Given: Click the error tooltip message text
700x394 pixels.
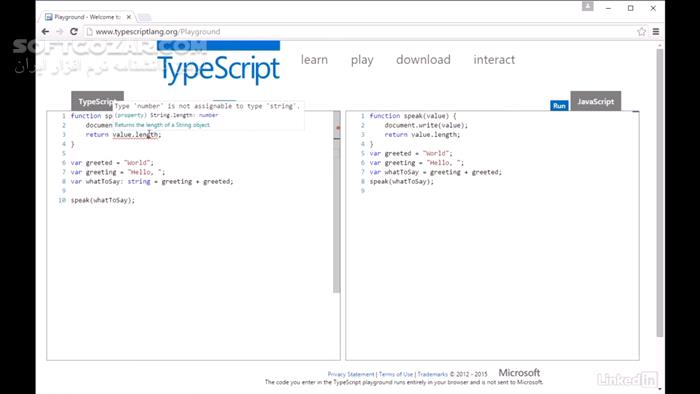Looking at the screenshot, I should (207, 106).
